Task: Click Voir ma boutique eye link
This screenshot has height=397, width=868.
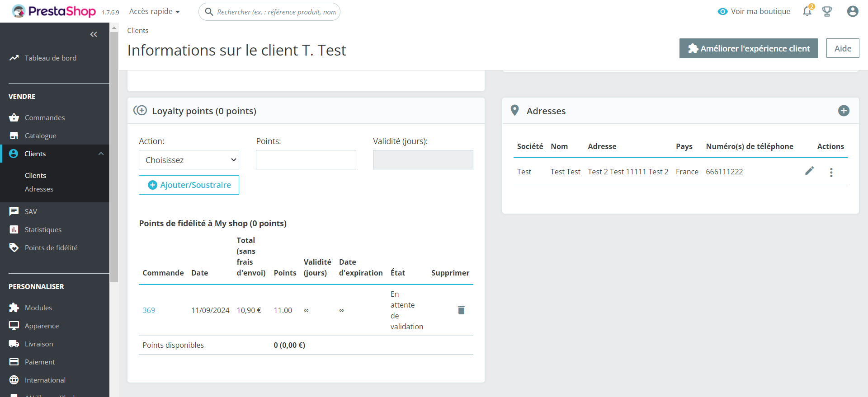Action: (x=754, y=11)
